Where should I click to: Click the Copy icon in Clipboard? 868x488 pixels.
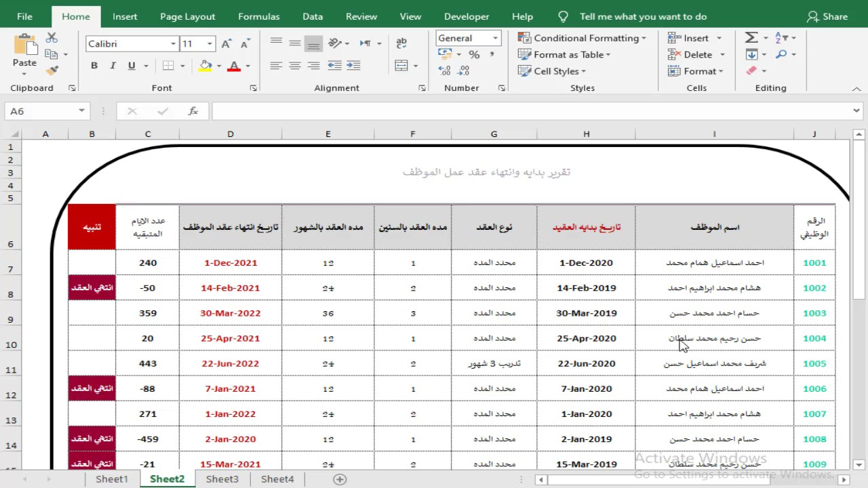point(52,54)
